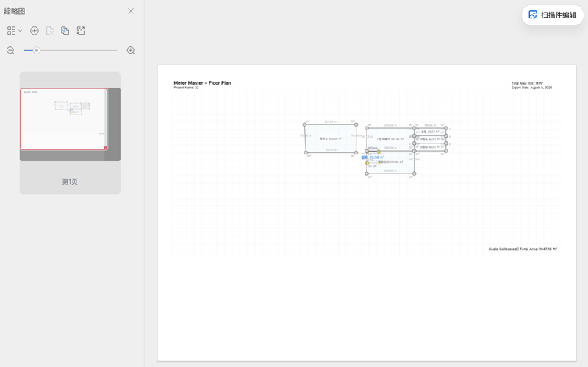Click the blue 25.58 ft² room label

373,157
